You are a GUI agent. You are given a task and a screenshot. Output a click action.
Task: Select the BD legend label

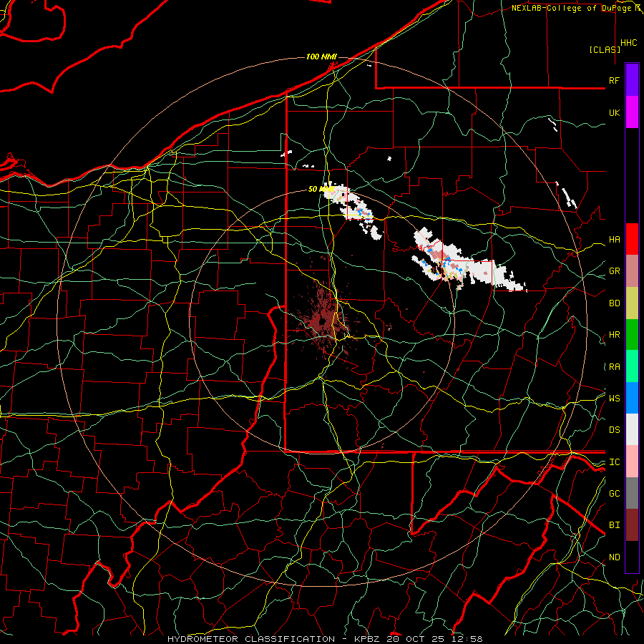click(614, 303)
